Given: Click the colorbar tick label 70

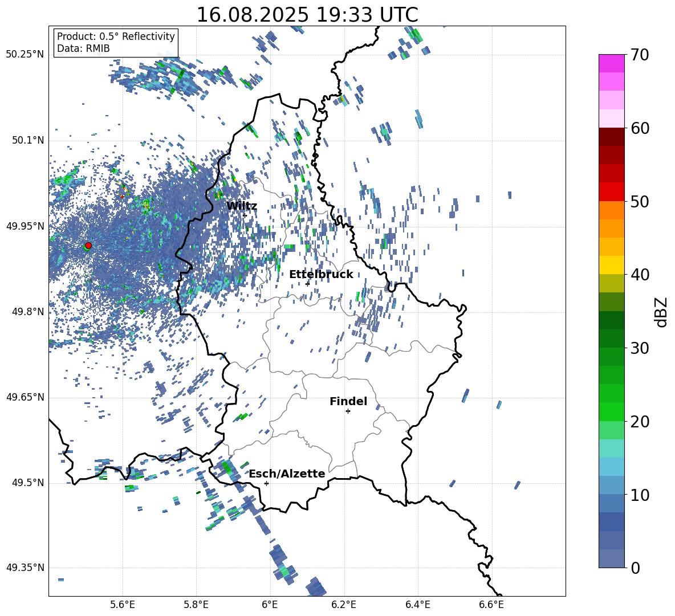Looking at the screenshot, I should [x=640, y=55].
